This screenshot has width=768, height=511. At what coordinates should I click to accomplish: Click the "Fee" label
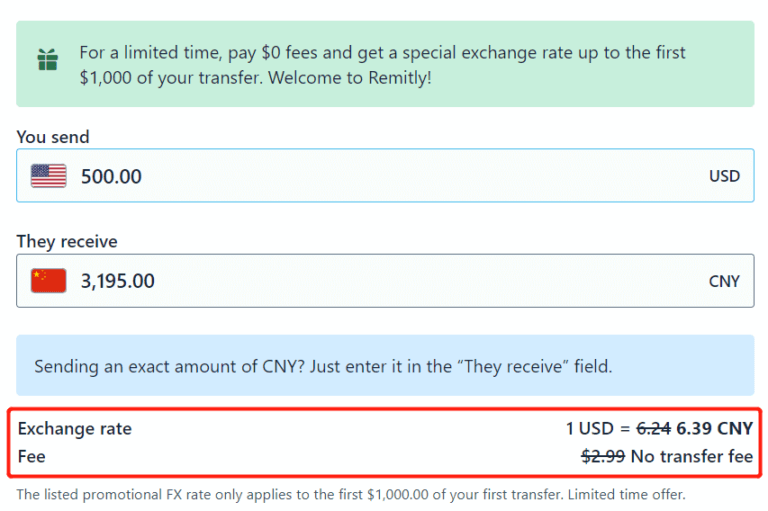coord(32,457)
